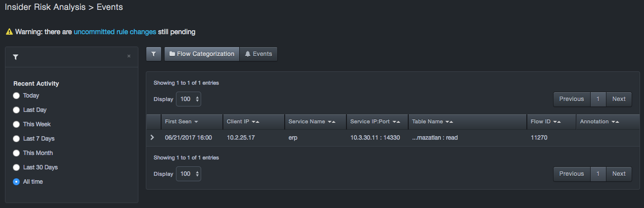Open the uncommitted rule changes link
The width and height of the screenshot is (644, 208).
point(115,32)
